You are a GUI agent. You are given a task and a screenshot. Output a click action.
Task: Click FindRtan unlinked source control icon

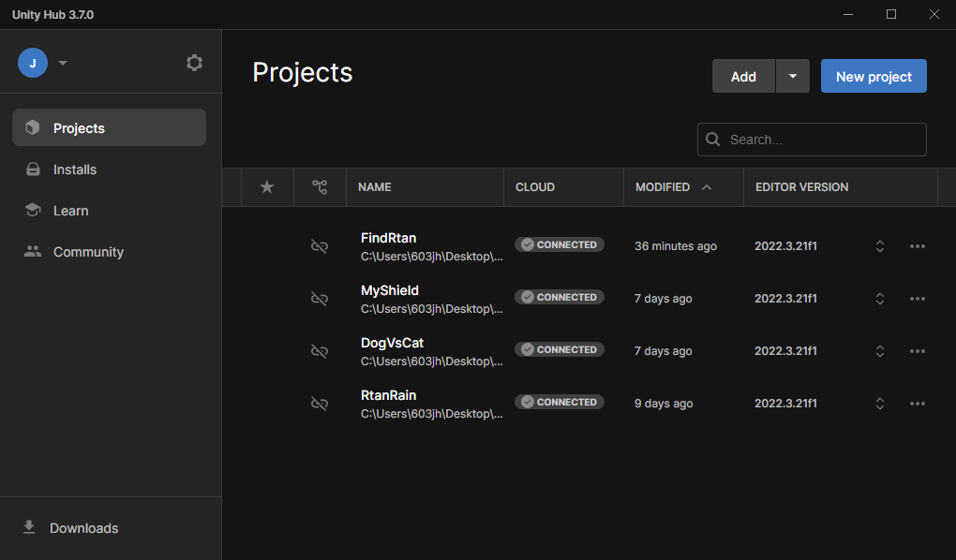pyautogui.click(x=320, y=246)
